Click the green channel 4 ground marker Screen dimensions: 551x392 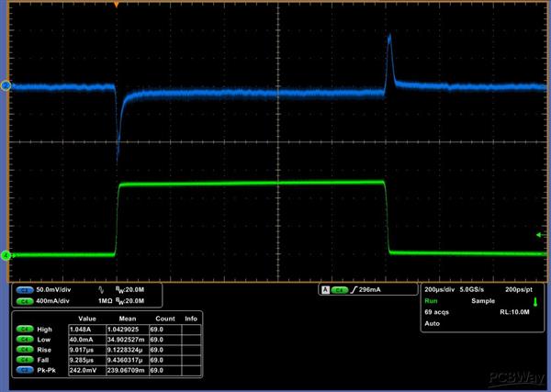(5, 255)
